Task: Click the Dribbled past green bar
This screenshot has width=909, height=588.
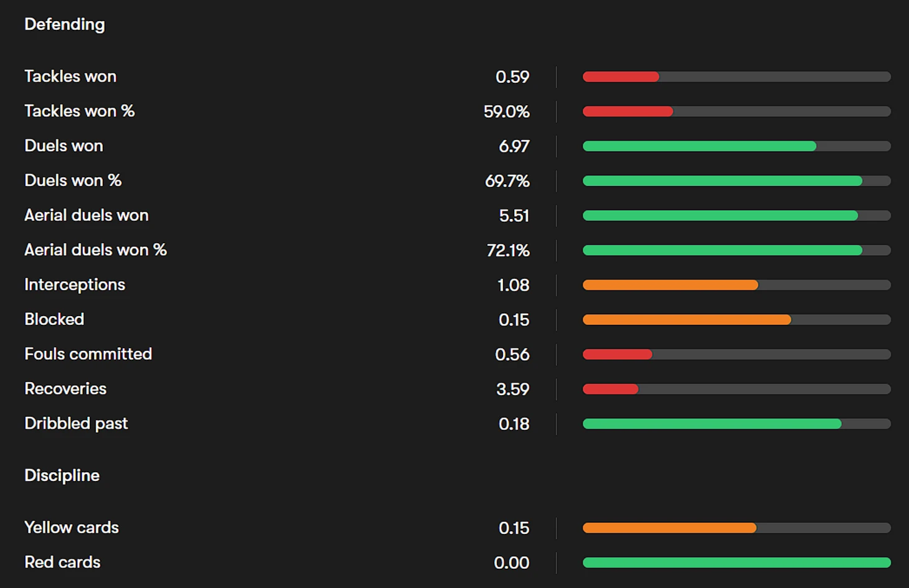Action: [x=712, y=424]
